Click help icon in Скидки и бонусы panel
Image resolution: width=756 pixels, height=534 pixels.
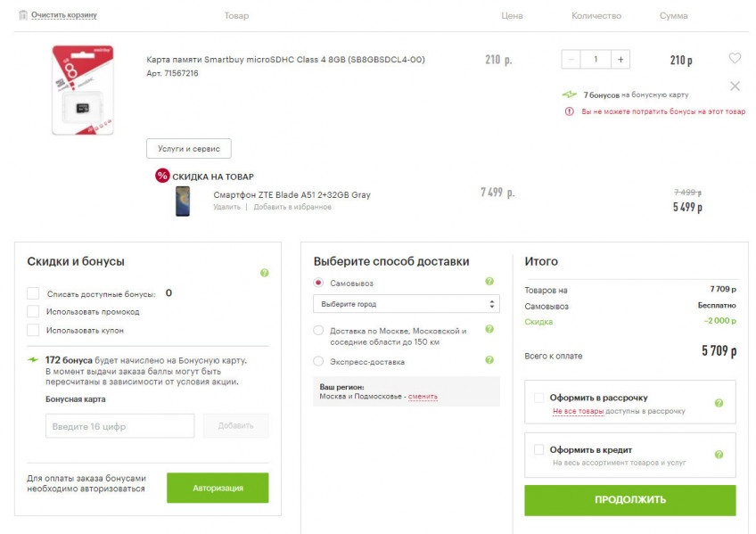pos(264,273)
